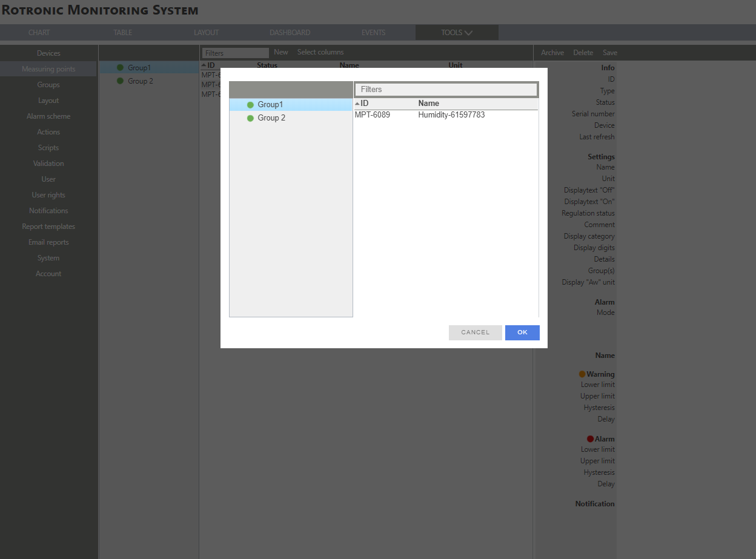Open the User sidebar entry
This screenshot has height=559, width=756.
pos(48,179)
